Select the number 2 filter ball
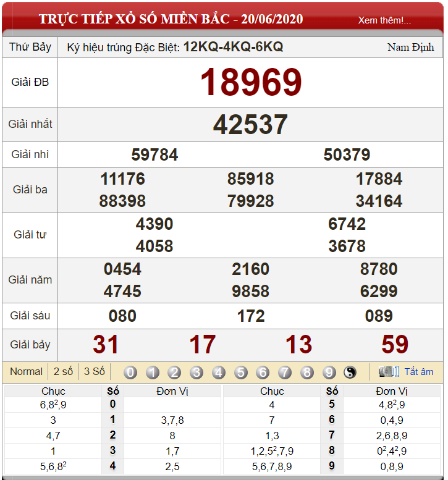This screenshot has height=480, width=448. pos(174,373)
